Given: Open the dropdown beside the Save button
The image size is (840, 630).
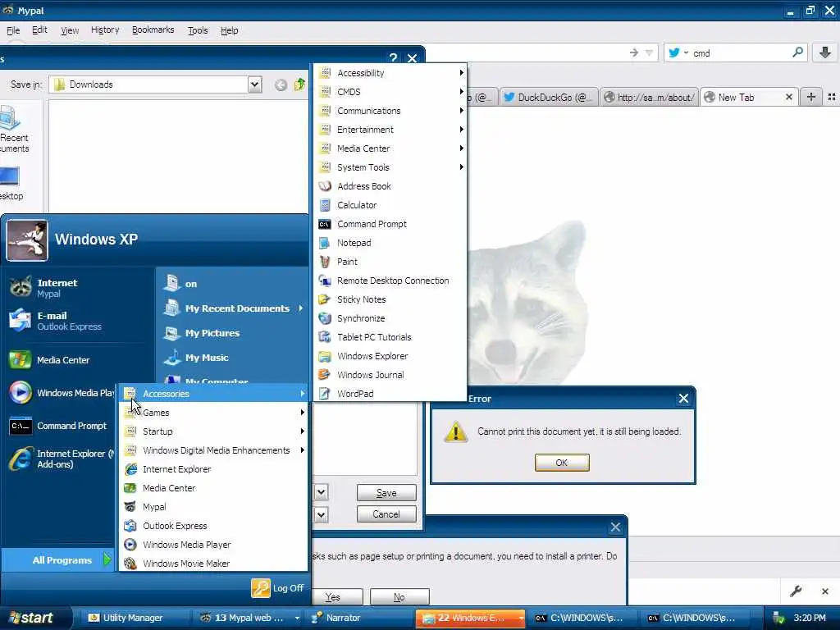Looking at the screenshot, I should pos(321,492).
